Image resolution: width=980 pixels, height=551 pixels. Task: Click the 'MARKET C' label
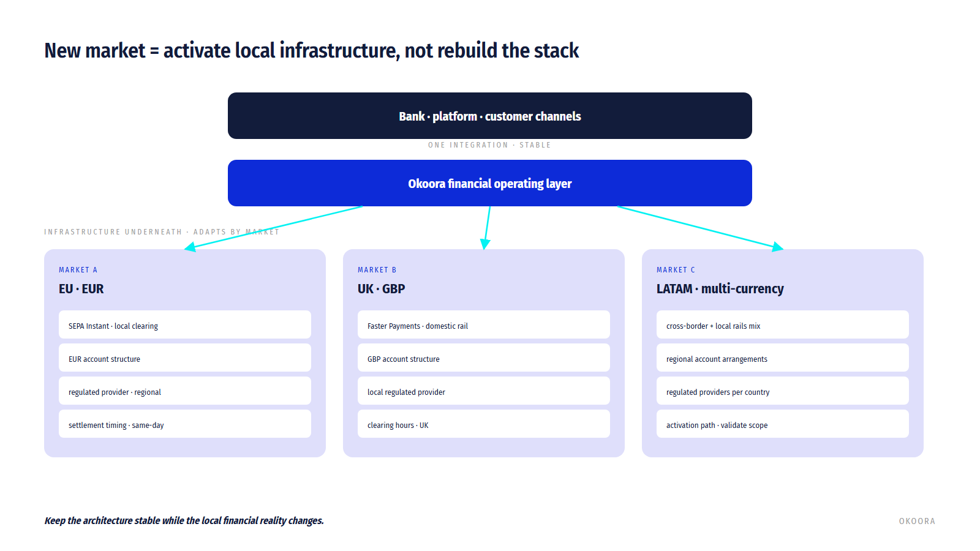pos(676,270)
